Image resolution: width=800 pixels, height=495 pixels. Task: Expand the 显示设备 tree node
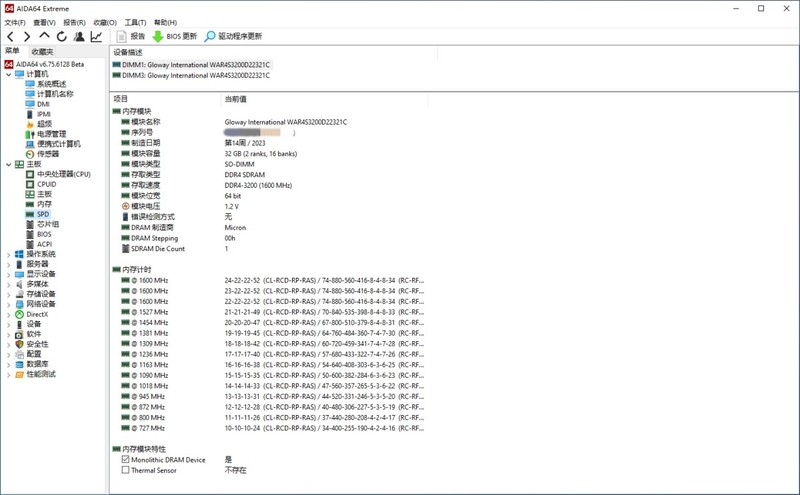tap(8, 275)
